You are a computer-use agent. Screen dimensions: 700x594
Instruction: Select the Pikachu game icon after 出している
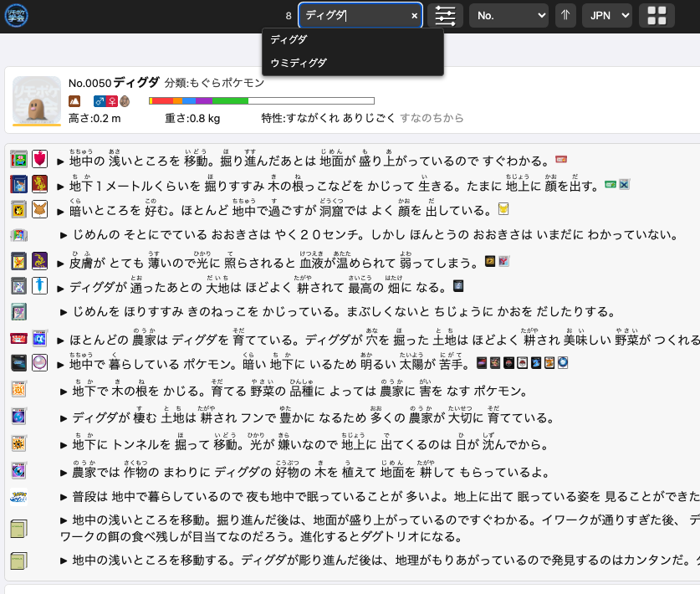click(x=503, y=208)
